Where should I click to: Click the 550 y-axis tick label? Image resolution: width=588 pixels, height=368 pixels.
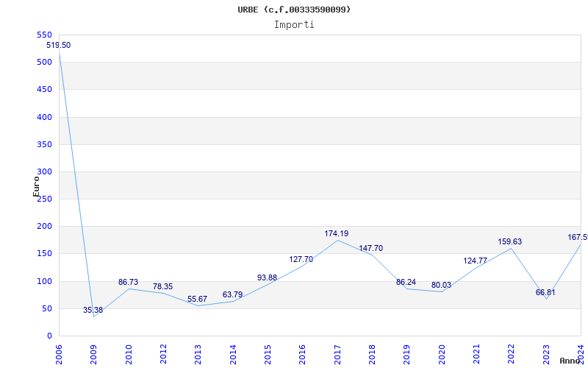tap(44, 35)
